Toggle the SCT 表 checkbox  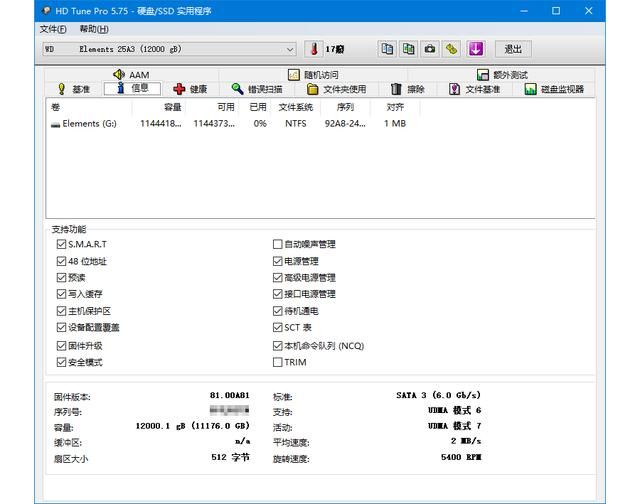[278, 327]
